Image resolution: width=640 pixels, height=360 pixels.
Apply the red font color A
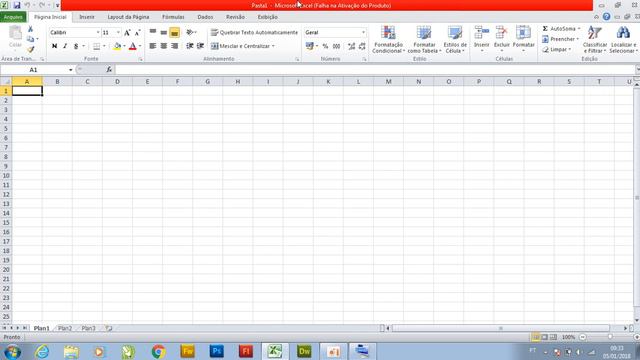tap(133, 46)
